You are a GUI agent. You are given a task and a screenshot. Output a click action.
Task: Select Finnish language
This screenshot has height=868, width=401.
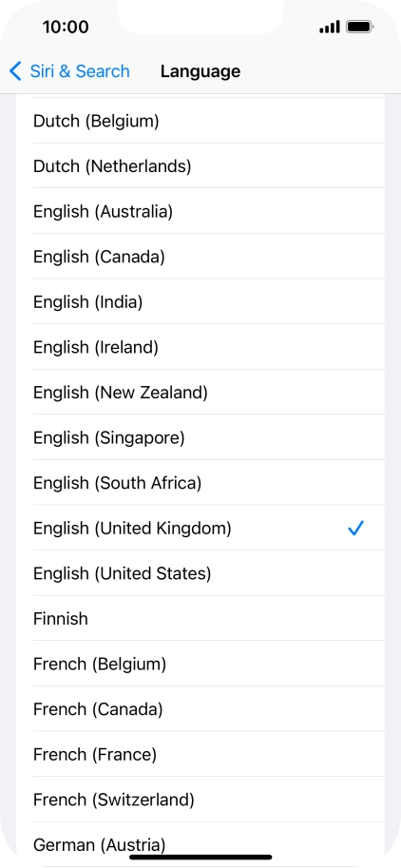point(200,618)
